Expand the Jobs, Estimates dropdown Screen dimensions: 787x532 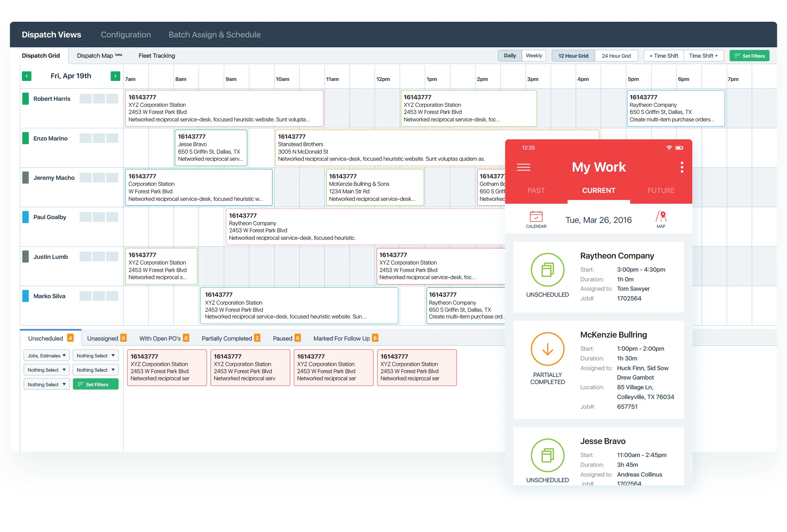tap(46, 356)
